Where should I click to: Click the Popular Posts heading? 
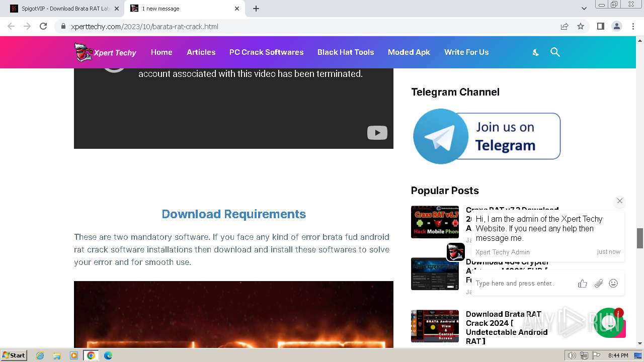click(x=445, y=191)
